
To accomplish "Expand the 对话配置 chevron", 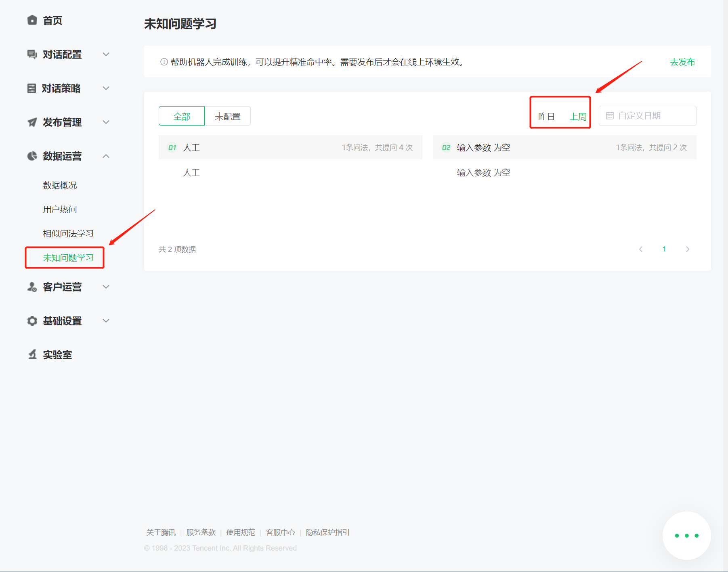I will click(x=106, y=54).
